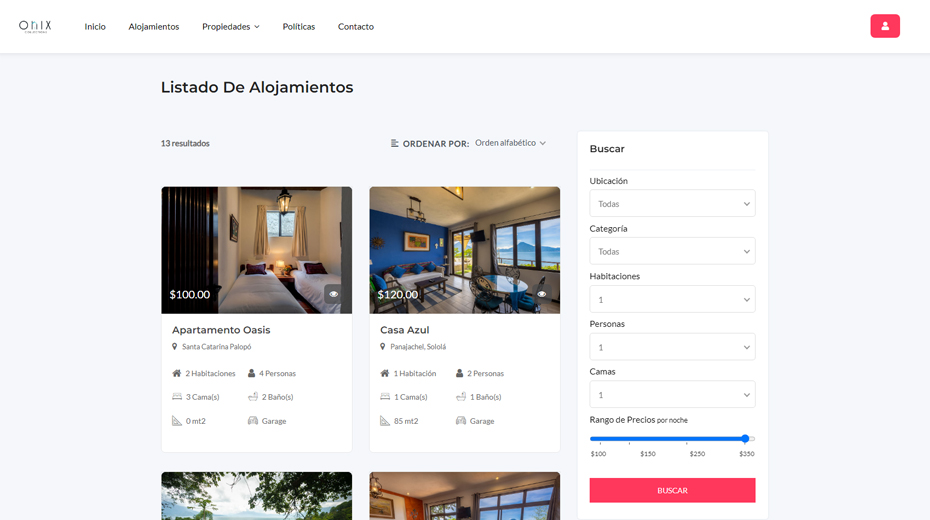Open the Ubicación dropdown
The image size is (930, 520).
pos(672,203)
